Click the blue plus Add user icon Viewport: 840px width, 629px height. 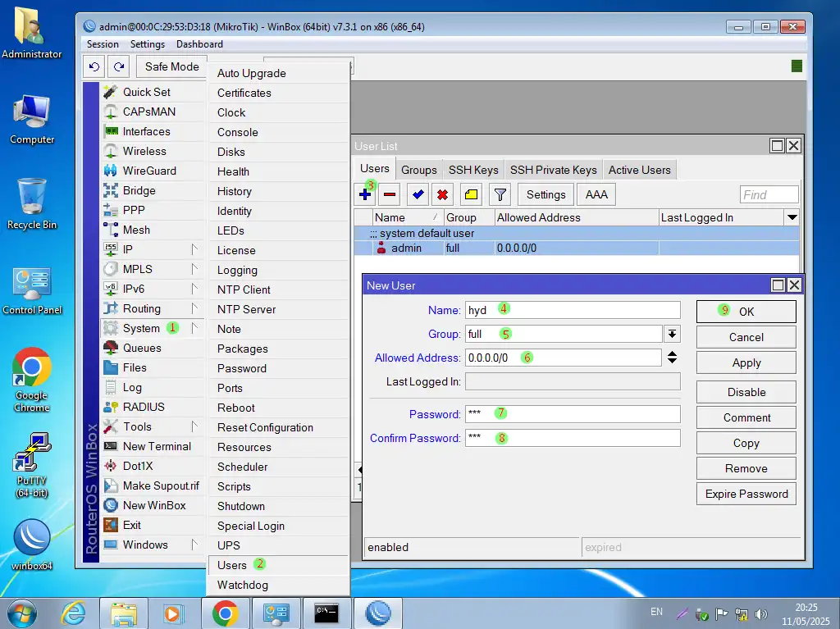pos(366,194)
